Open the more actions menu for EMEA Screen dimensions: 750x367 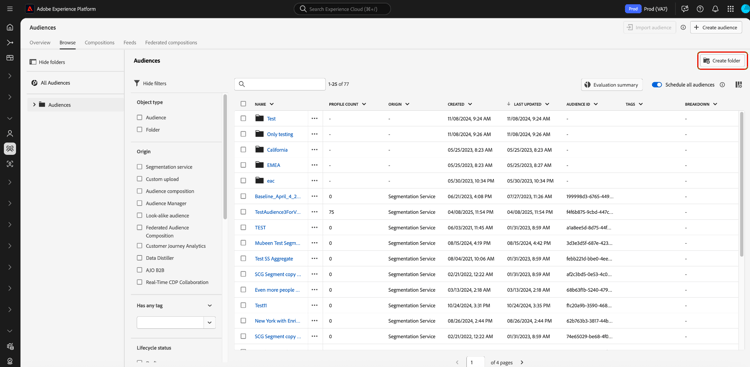314,165
